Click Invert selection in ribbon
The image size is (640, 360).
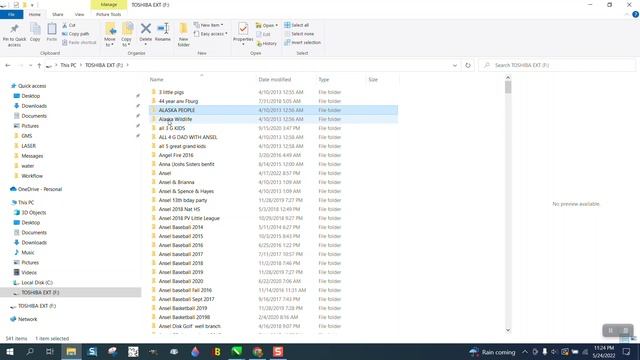(302, 42)
